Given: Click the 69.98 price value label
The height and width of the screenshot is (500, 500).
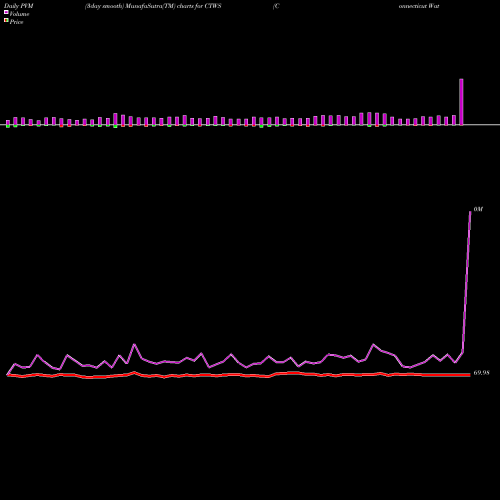Looking at the screenshot, I should pos(481,373).
